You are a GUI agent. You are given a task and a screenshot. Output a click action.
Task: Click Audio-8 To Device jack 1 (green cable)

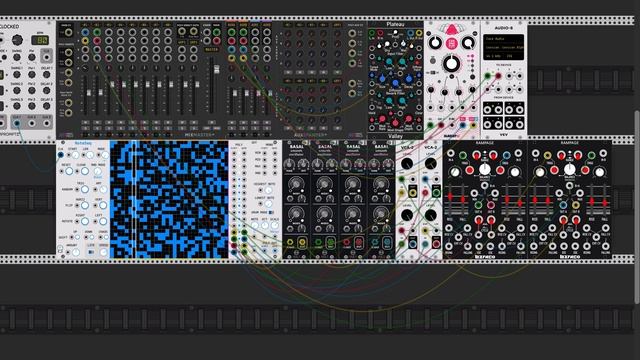[x=487, y=76]
